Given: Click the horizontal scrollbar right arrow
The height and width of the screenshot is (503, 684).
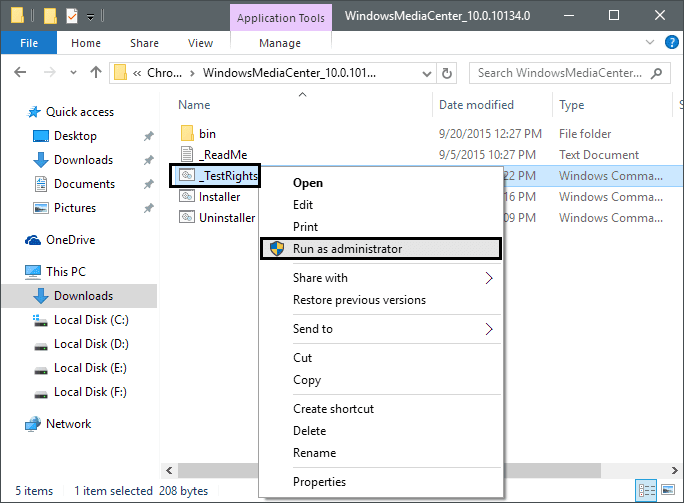Looking at the screenshot, I should (x=674, y=470).
